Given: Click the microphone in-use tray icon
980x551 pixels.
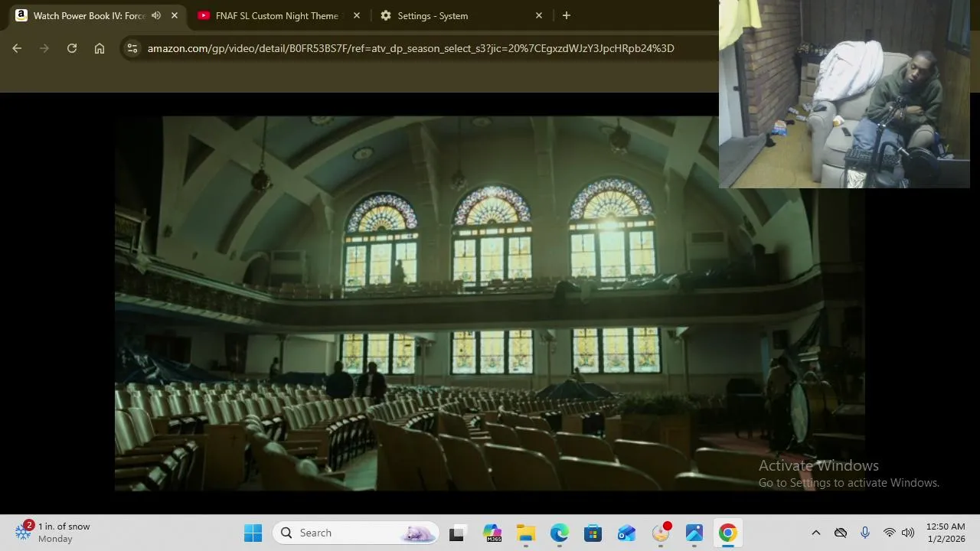Looking at the screenshot, I should pyautogui.click(x=865, y=533).
